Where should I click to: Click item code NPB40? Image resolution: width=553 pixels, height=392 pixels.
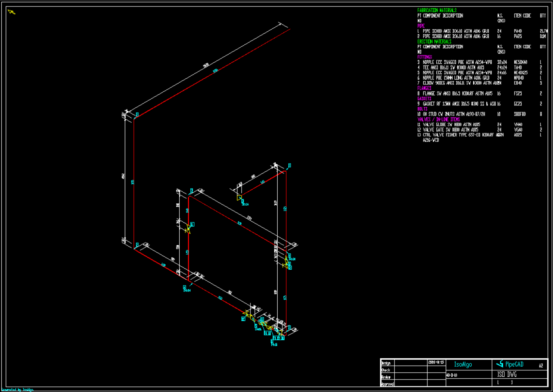click(519, 78)
